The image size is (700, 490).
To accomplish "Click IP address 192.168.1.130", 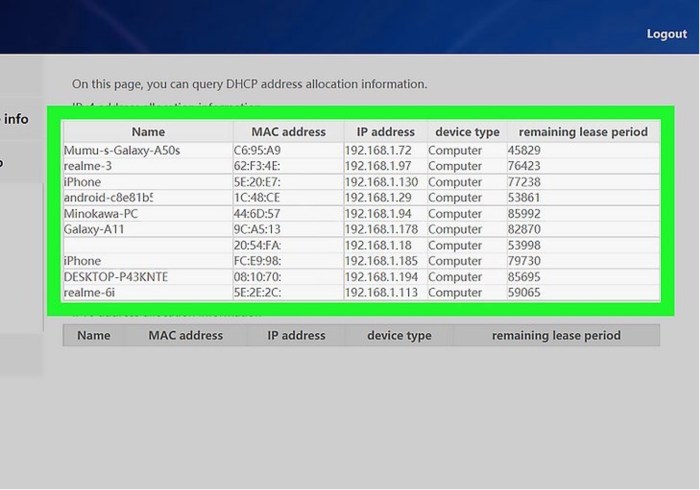I will tap(382, 182).
